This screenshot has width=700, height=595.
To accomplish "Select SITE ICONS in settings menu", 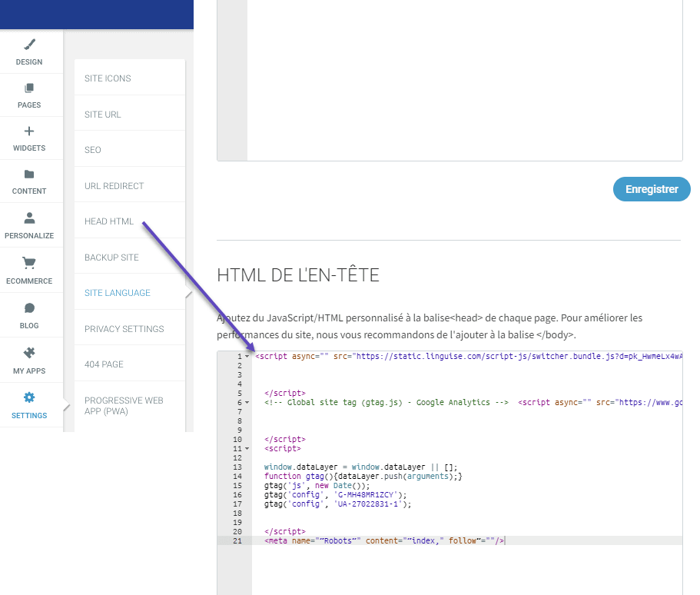I will click(130, 78).
